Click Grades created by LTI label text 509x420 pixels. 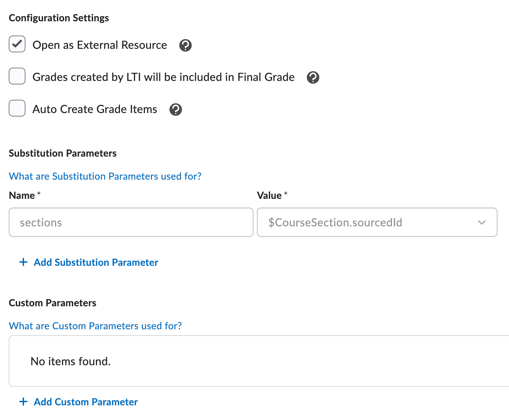(164, 77)
